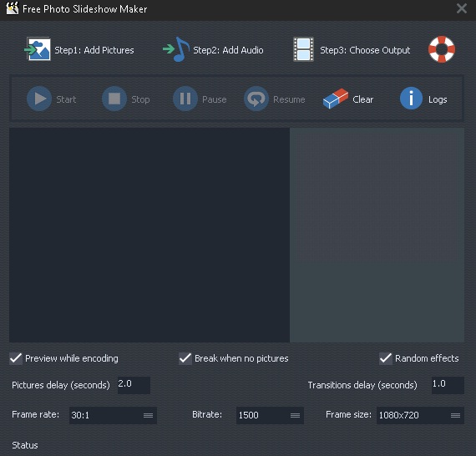Click the Clear text button
The image size is (476, 456).
point(362,99)
